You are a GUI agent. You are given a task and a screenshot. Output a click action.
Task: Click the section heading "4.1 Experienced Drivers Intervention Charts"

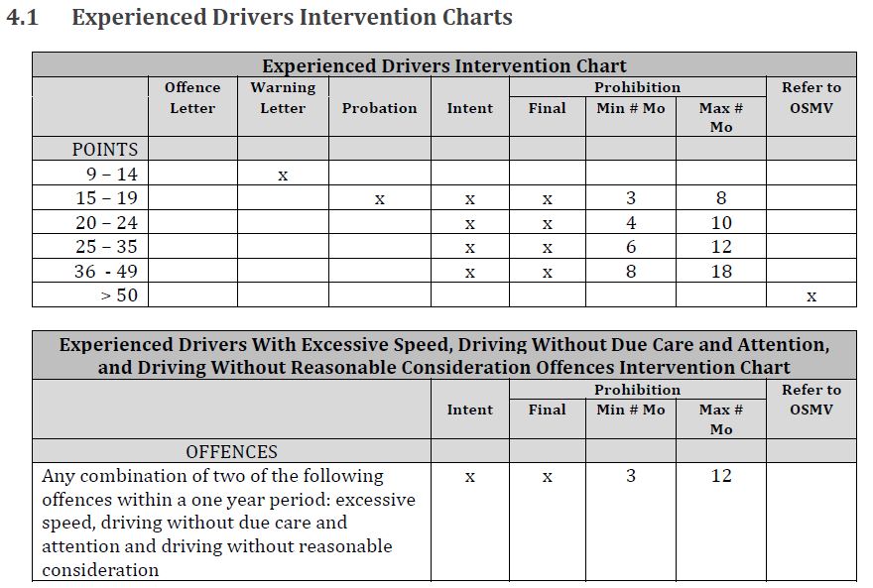pyautogui.click(x=260, y=18)
